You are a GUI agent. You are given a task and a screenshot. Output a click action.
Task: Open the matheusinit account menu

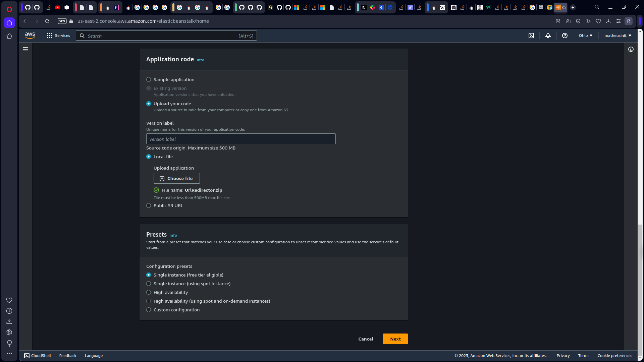coord(618,36)
